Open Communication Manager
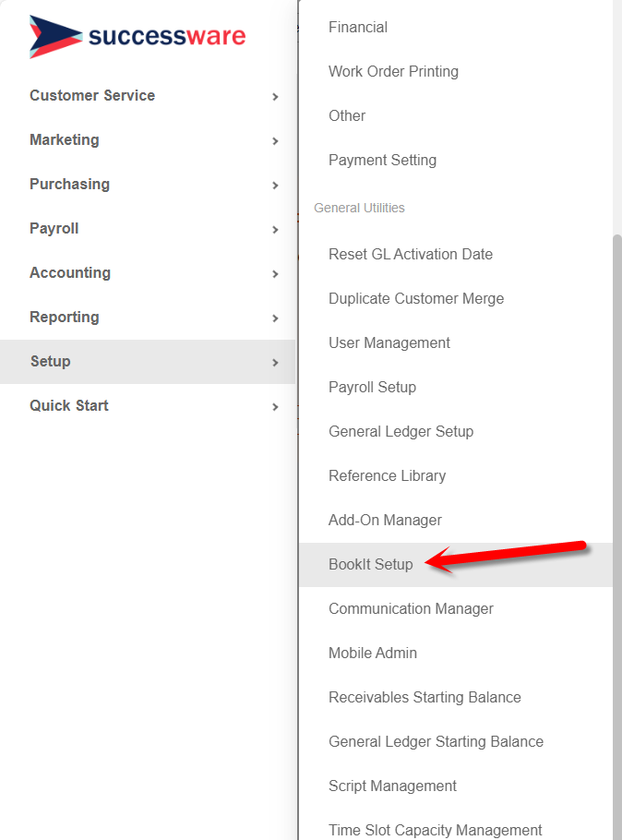The height and width of the screenshot is (840, 622). pos(411,608)
